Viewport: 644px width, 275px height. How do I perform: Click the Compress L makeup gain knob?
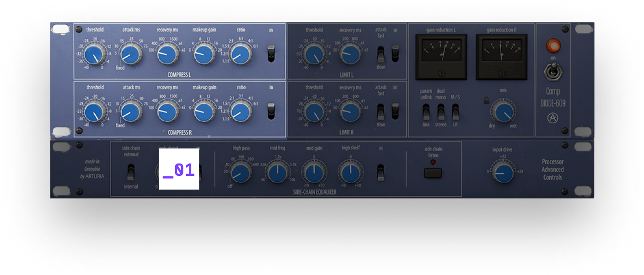[x=204, y=54]
